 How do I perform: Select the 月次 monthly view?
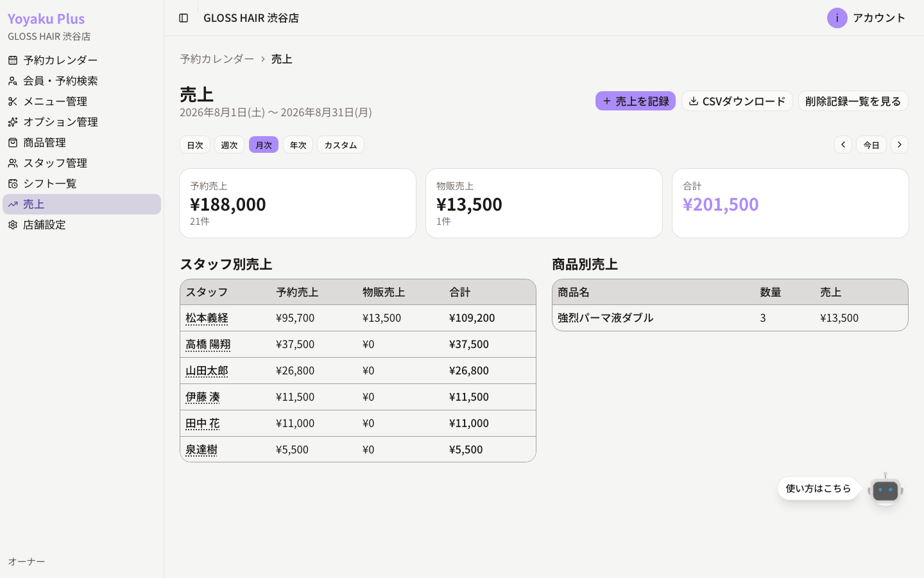(x=264, y=144)
